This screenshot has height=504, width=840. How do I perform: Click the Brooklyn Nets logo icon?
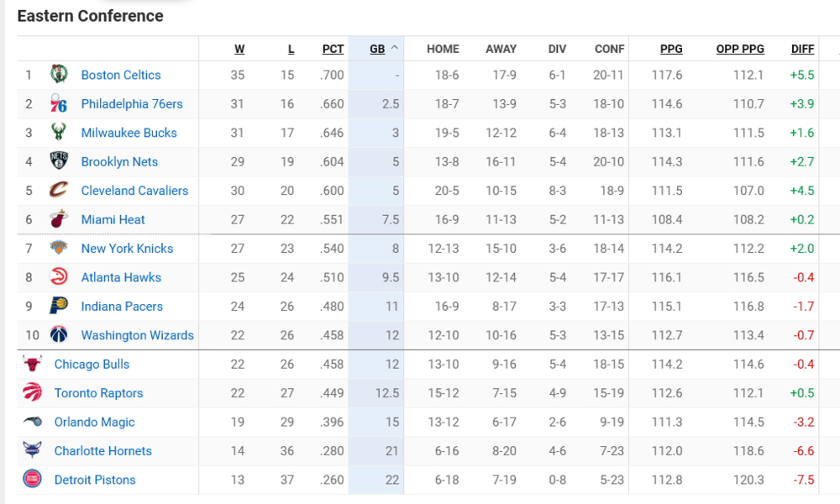pos(59,160)
